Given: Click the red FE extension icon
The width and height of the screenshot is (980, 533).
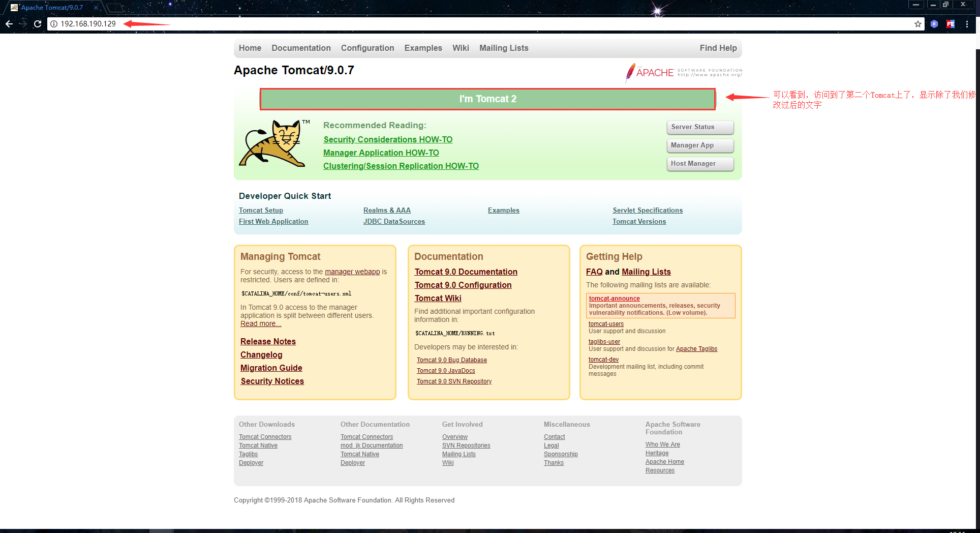Looking at the screenshot, I should (951, 24).
